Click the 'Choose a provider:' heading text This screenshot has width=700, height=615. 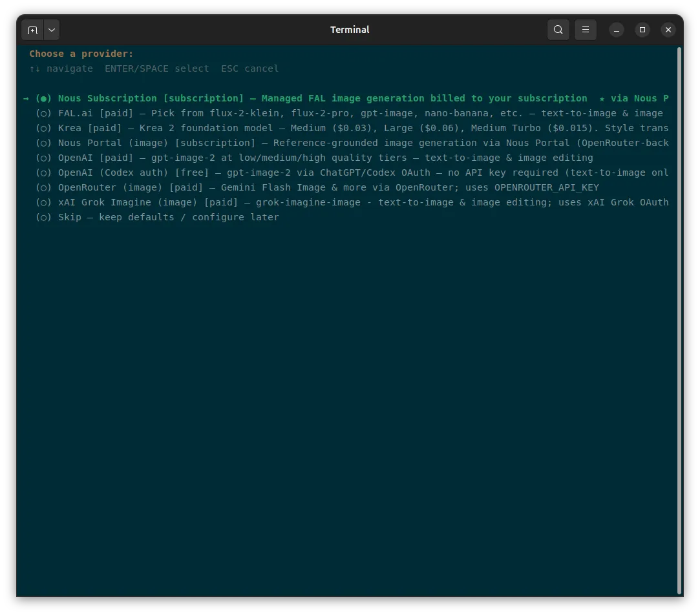coord(81,54)
